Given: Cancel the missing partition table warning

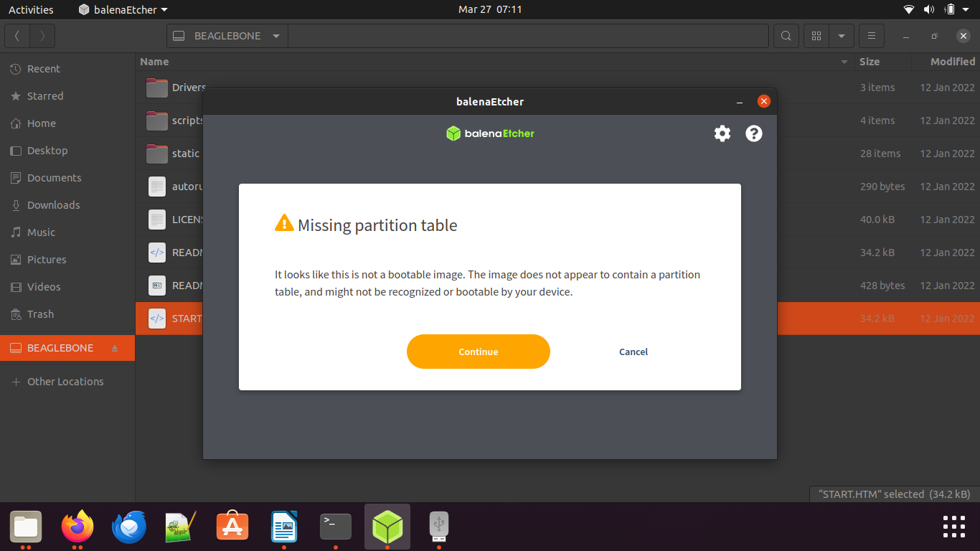Looking at the screenshot, I should pos(633,352).
